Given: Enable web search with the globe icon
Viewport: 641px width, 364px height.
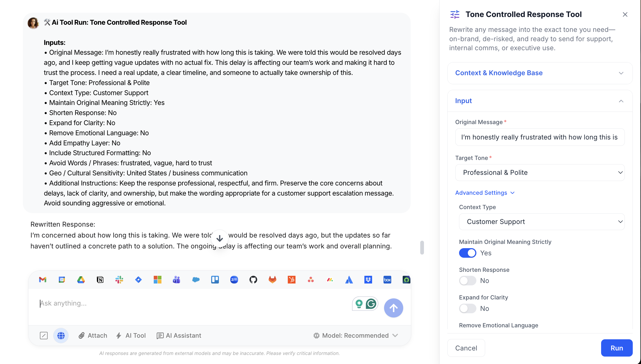Looking at the screenshot, I should (61, 336).
